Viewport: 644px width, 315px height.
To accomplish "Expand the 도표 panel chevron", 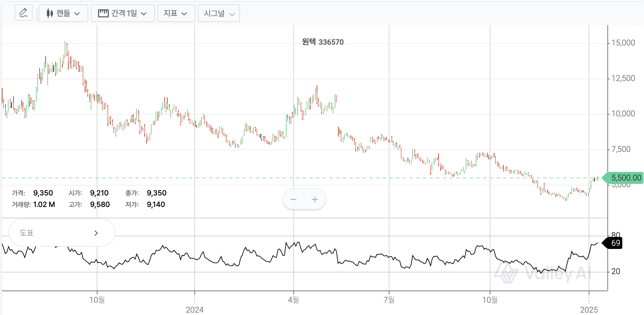I will point(96,233).
